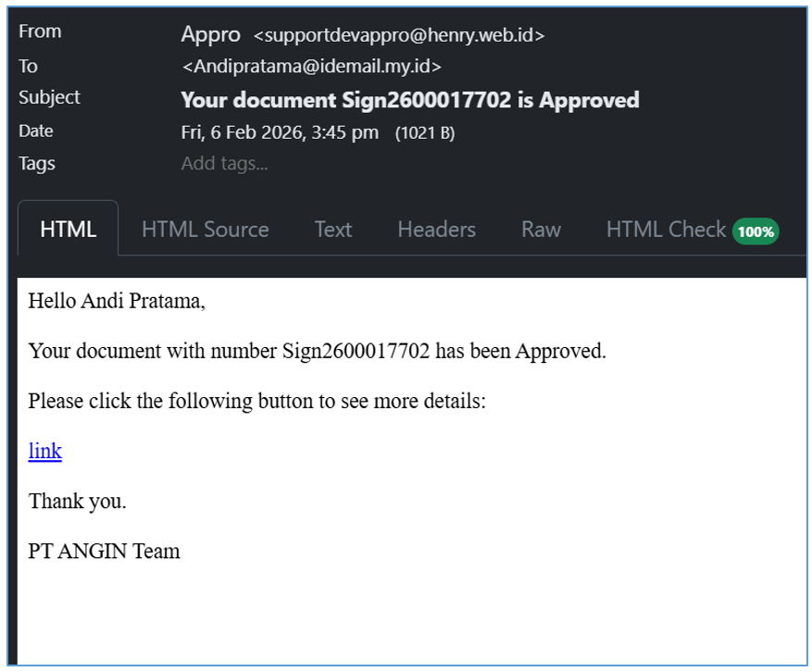Click the 'Hello Andi Pratama' greeting line
812x672 pixels.
(117, 301)
